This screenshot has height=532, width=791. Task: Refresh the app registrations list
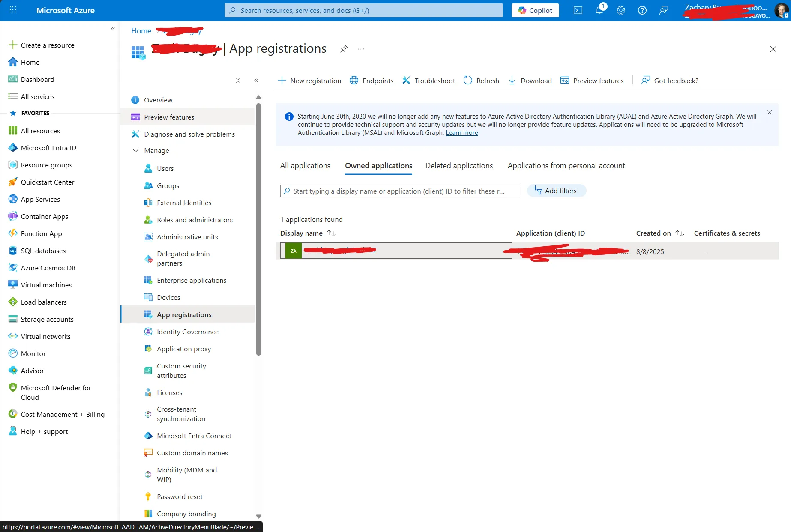(x=481, y=81)
